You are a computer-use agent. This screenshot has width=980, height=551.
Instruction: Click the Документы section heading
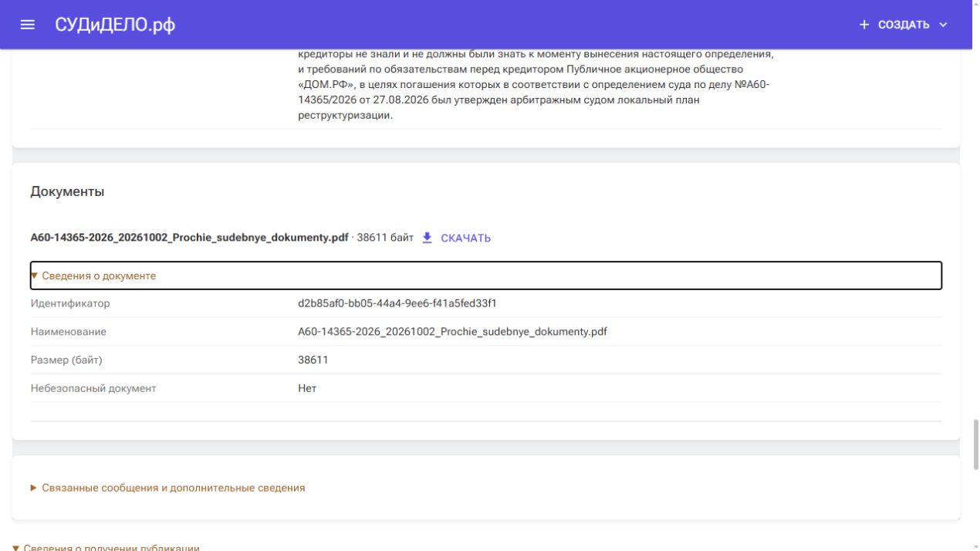67,191
